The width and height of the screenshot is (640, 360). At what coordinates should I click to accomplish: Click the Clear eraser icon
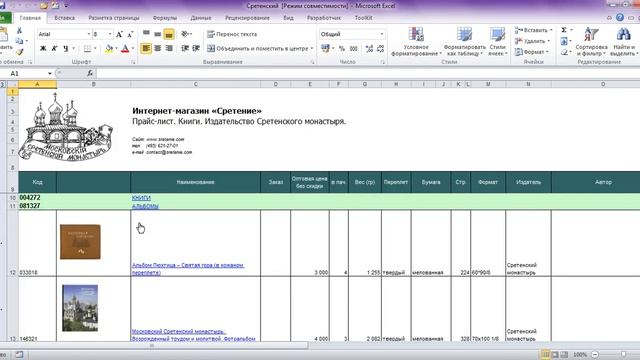(564, 52)
